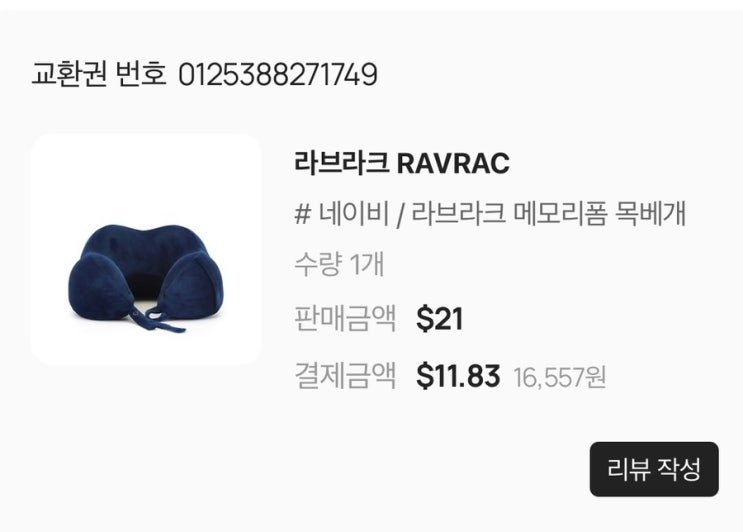
Task: Click the 결제금액 label
Action: pos(345,376)
